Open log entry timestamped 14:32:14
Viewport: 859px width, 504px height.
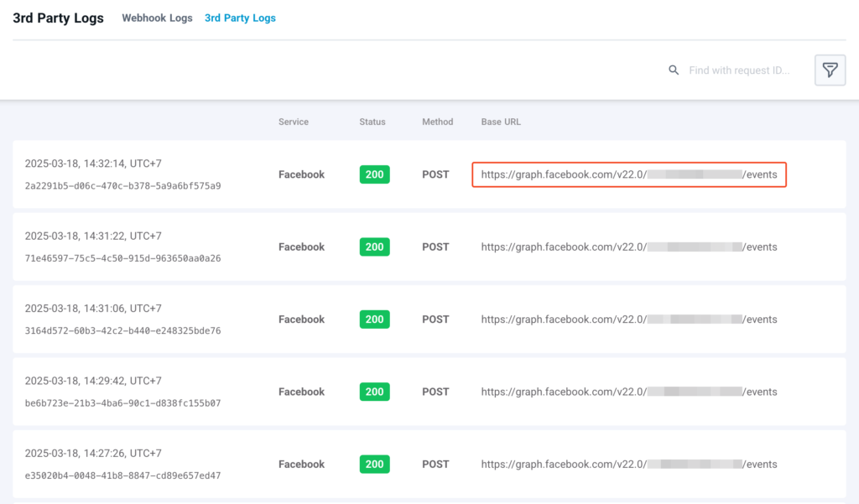(x=429, y=174)
